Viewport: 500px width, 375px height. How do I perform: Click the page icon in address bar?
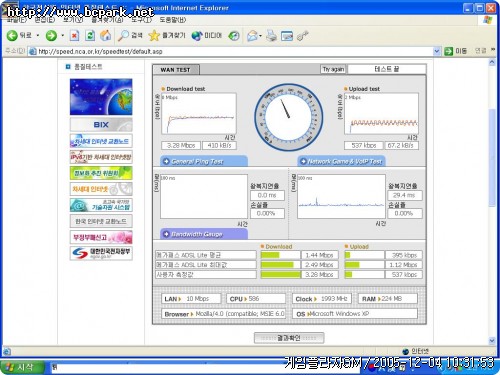(32, 51)
